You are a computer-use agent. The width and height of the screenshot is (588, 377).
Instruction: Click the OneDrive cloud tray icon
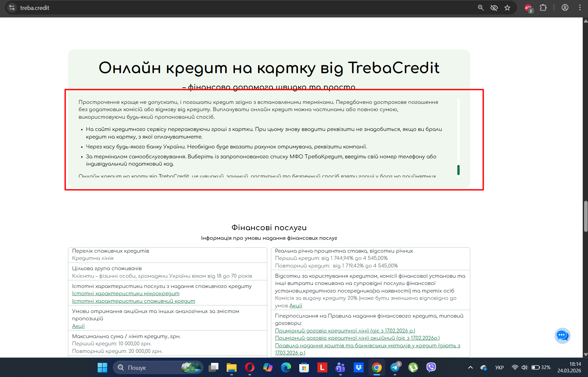click(484, 367)
